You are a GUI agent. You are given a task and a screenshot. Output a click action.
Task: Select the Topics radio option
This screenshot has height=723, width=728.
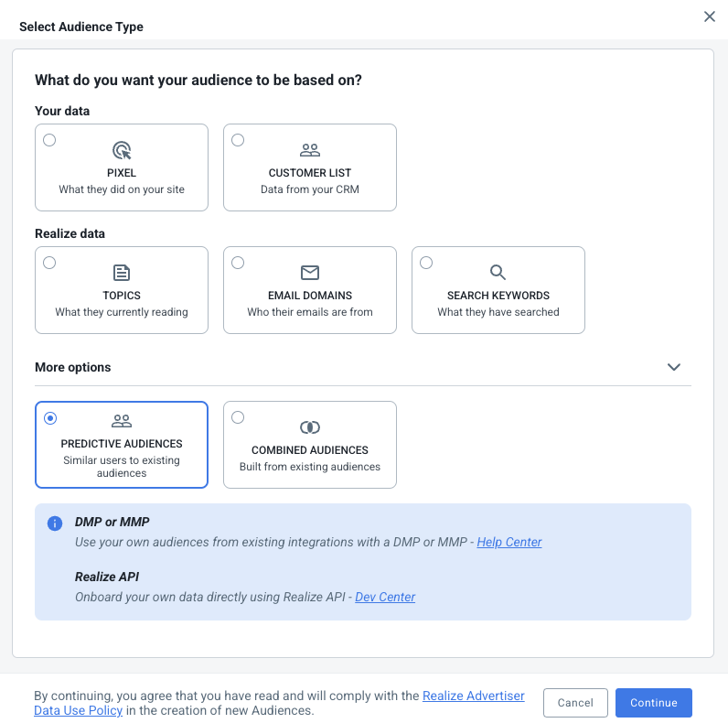[x=49, y=263]
